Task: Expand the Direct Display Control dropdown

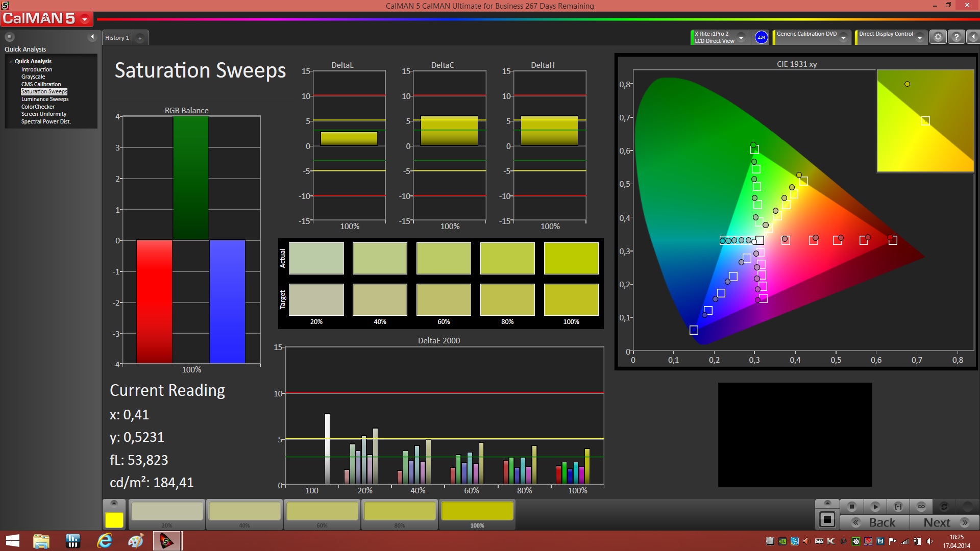Action: tap(919, 38)
